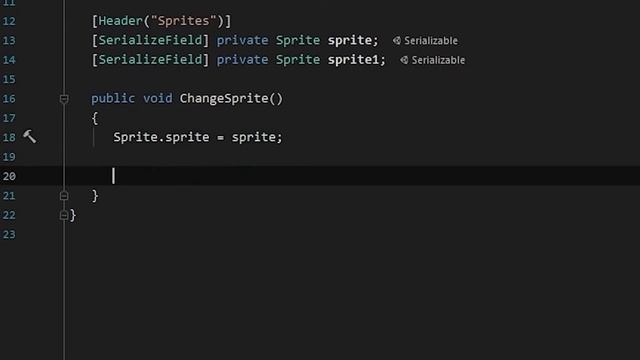This screenshot has height=360, width=640.
Task: Click the SerializeField attribute on line 13
Action: tap(150, 40)
